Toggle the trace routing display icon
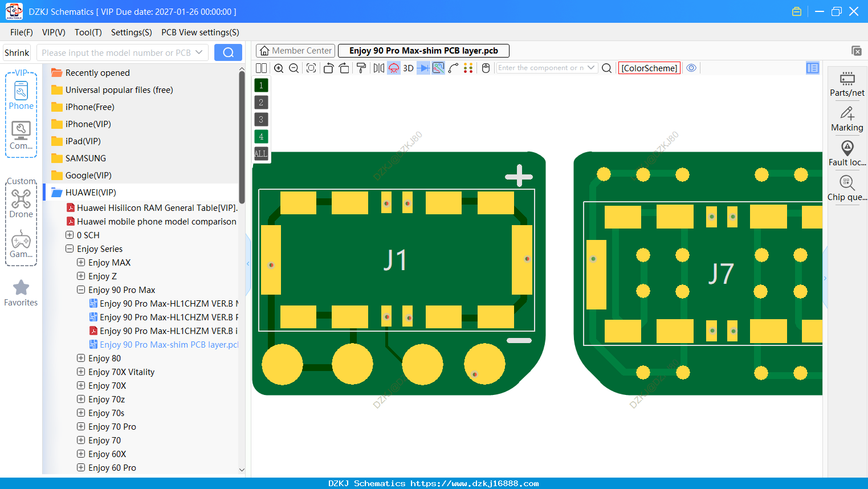Image resolution: width=868 pixels, height=489 pixels. point(438,68)
